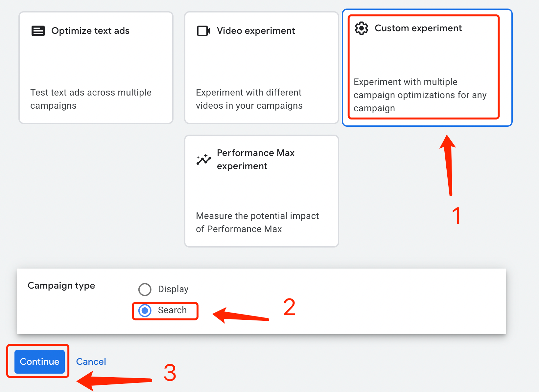Screen dimensions: 539x392
Task: Click 'Experiment with multiple campaign optimizations' description
Action: click(x=420, y=95)
